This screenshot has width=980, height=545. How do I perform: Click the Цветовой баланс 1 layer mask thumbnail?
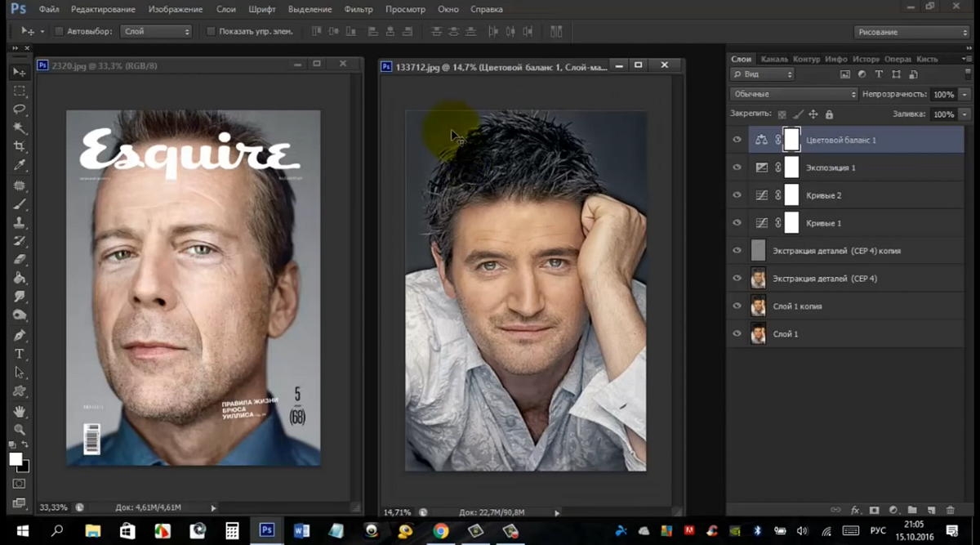[791, 140]
